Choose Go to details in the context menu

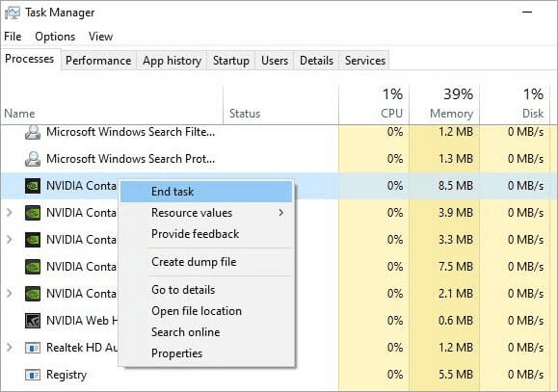206,290
